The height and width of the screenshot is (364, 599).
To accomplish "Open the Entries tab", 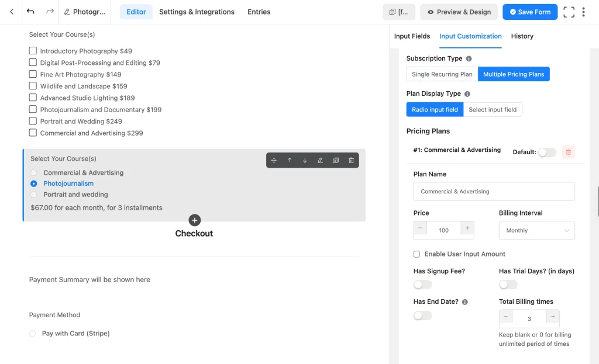I will pyautogui.click(x=259, y=12).
